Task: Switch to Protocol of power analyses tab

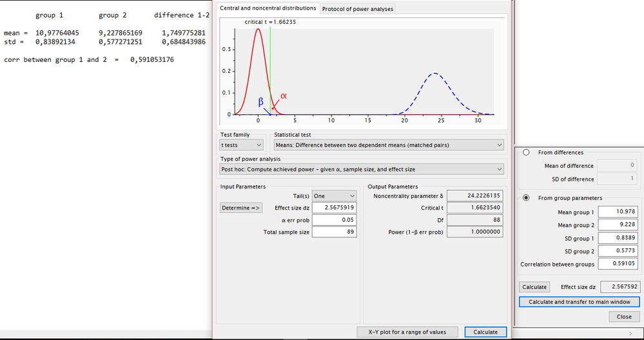Action: [x=357, y=8]
